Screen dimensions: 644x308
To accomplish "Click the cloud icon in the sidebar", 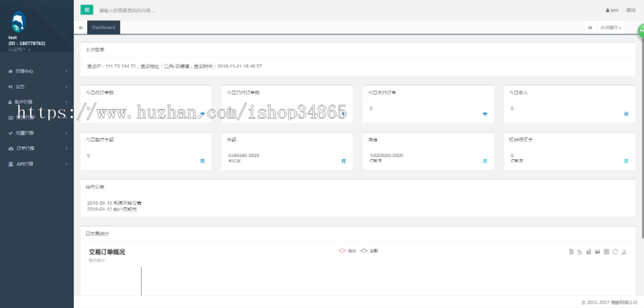I will point(11,148).
